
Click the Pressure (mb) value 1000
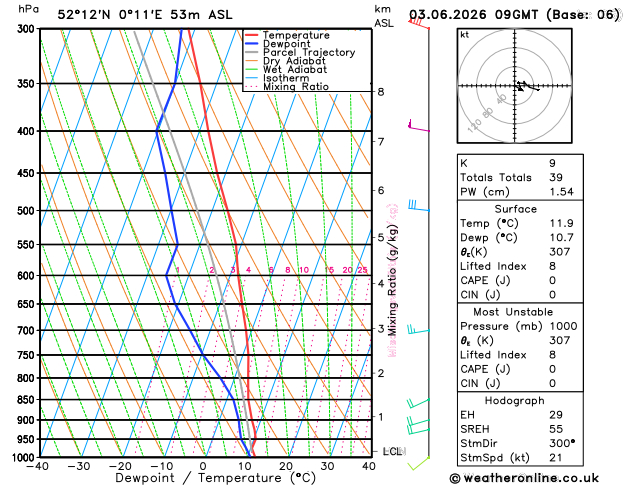pos(563,326)
